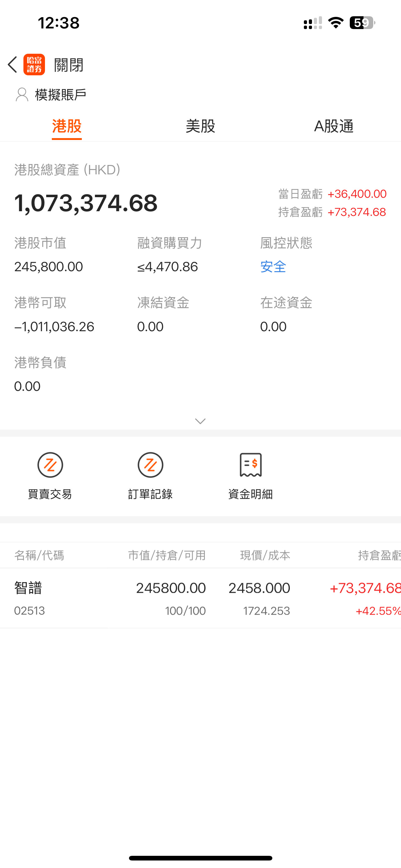This screenshot has height=868, width=401.
Task: Tap the bottom home indicator bar
Action: pos(200,858)
